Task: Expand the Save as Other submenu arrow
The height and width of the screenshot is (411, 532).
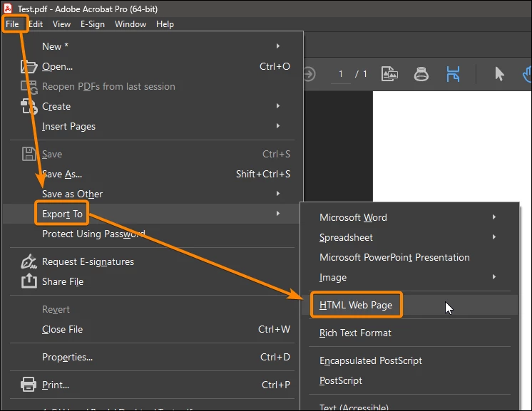Action: pos(278,193)
